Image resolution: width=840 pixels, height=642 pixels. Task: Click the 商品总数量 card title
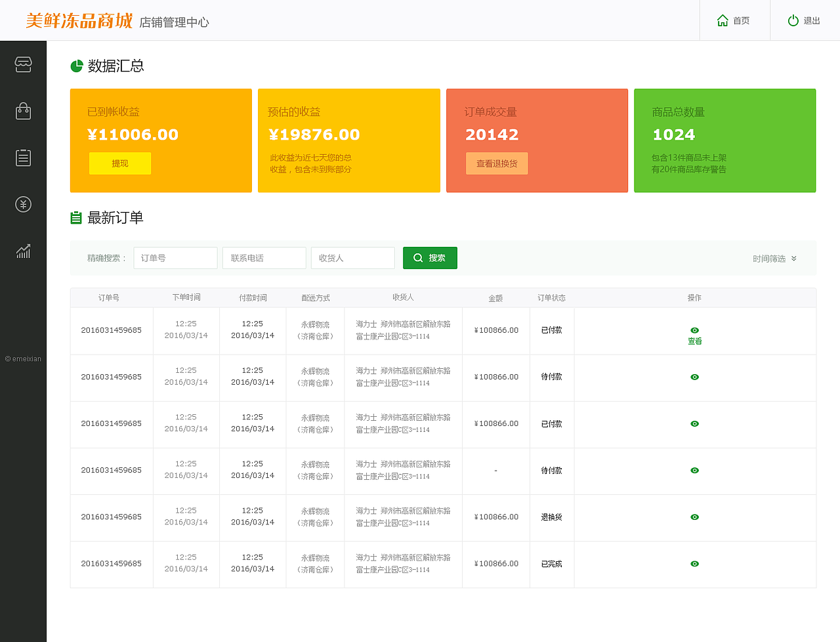pyautogui.click(x=679, y=112)
